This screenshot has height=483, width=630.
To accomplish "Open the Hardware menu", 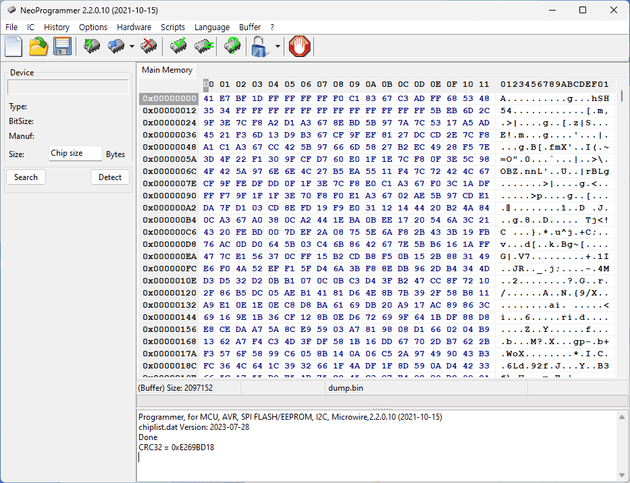I will [x=134, y=27].
